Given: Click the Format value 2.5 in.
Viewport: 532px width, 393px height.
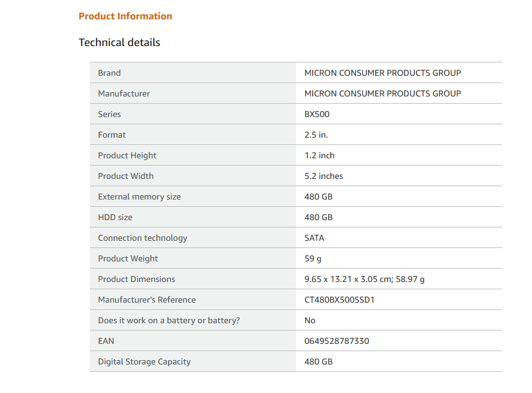Looking at the screenshot, I should (316, 135).
